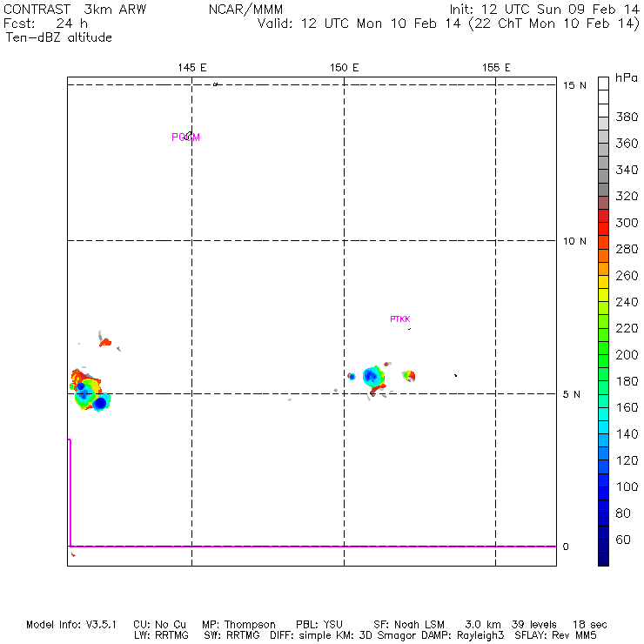Click the 'CONTRAST 3km ARW' title text

[75, 10]
